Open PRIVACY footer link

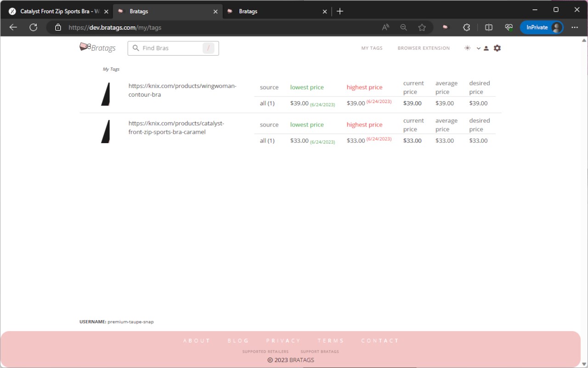coord(283,341)
